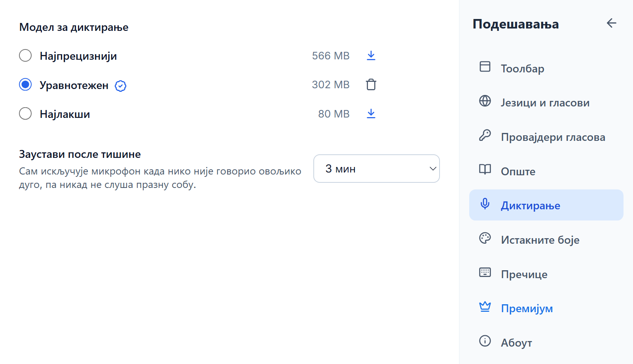Click the microphone icon for Диктирање

click(485, 204)
